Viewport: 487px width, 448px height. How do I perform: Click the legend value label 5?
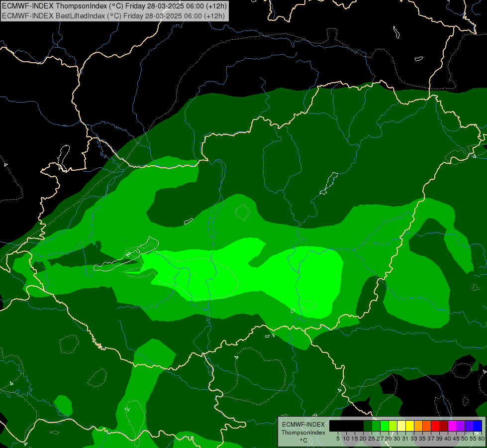click(x=338, y=439)
